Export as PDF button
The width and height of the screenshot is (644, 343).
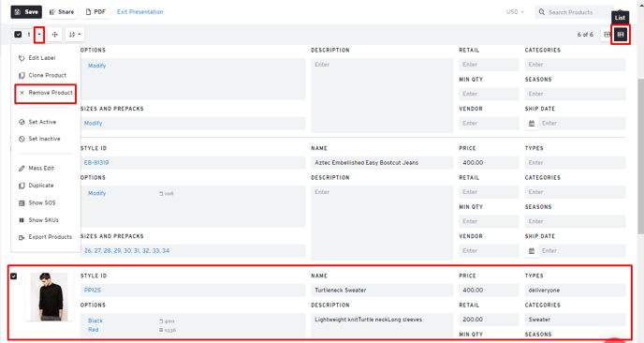tap(95, 12)
